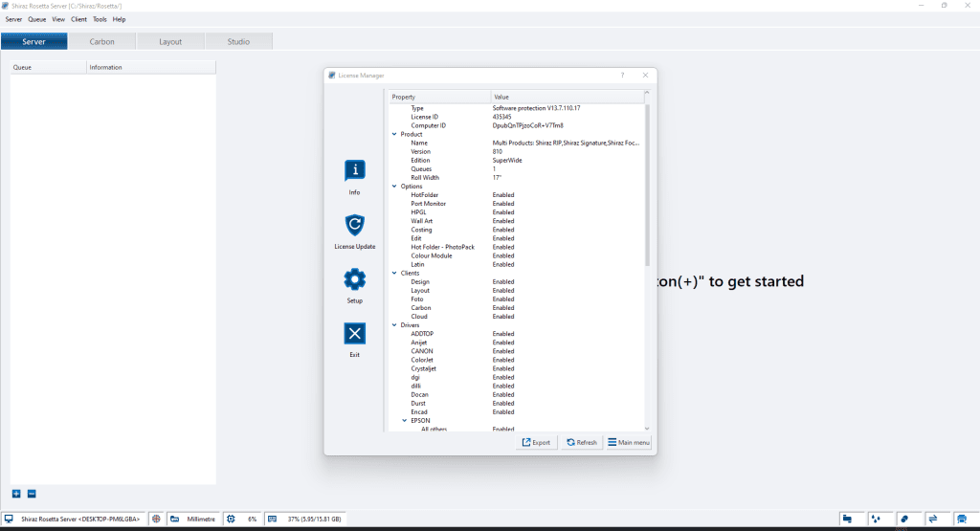Click the Queue column header

(48, 67)
